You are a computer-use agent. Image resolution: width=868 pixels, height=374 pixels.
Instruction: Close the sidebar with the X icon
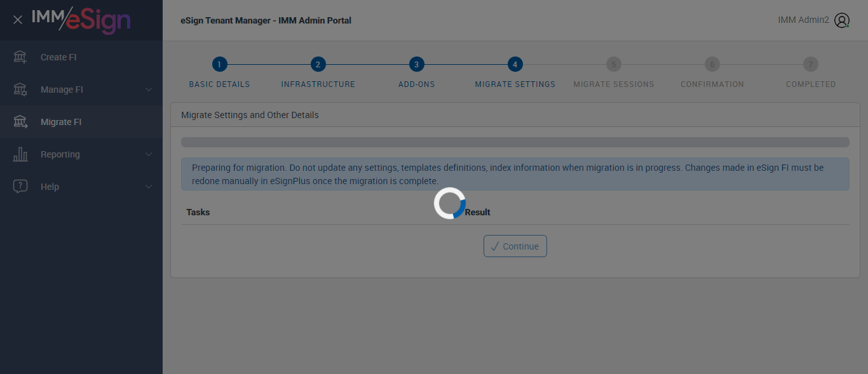pos(18,20)
